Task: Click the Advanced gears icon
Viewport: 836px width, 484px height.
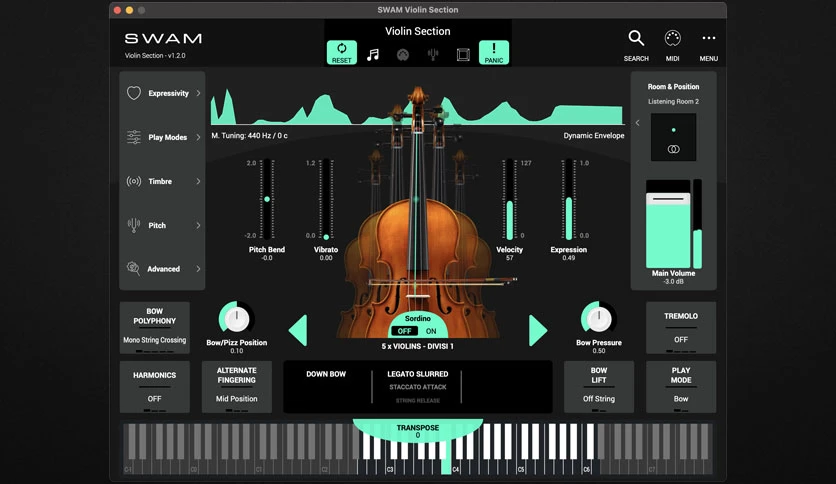Action: pyautogui.click(x=133, y=268)
